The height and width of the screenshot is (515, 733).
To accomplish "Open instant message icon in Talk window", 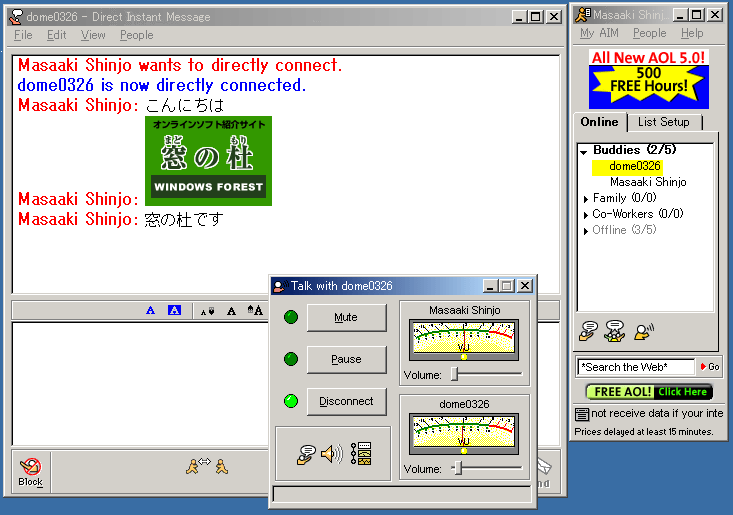I will [306, 454].
